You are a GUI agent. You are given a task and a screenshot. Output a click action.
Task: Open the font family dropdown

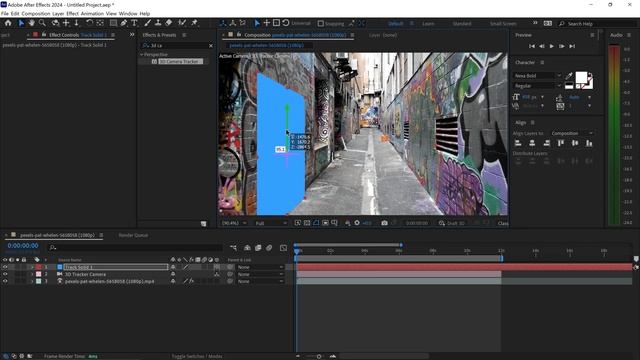[538, 76]
